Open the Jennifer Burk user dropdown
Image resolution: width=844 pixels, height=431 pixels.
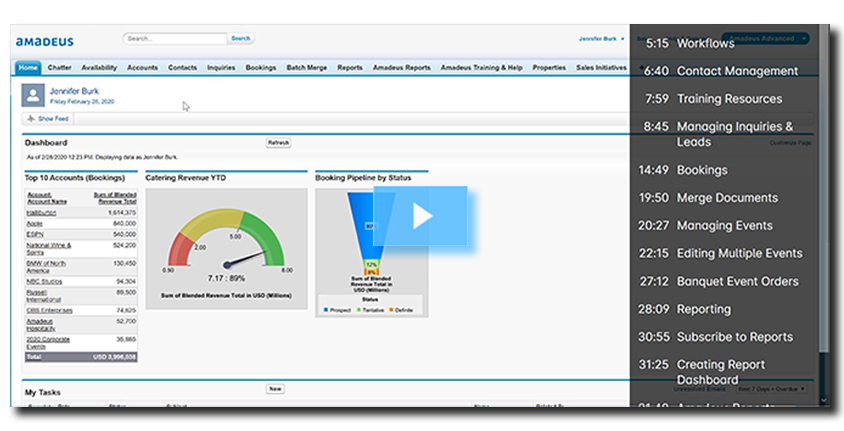pos(602,39)
